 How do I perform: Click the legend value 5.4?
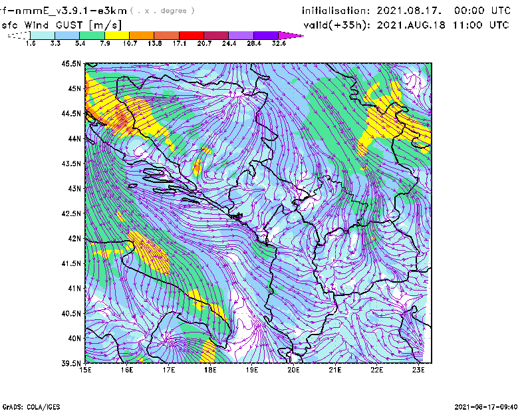[80, 43]
